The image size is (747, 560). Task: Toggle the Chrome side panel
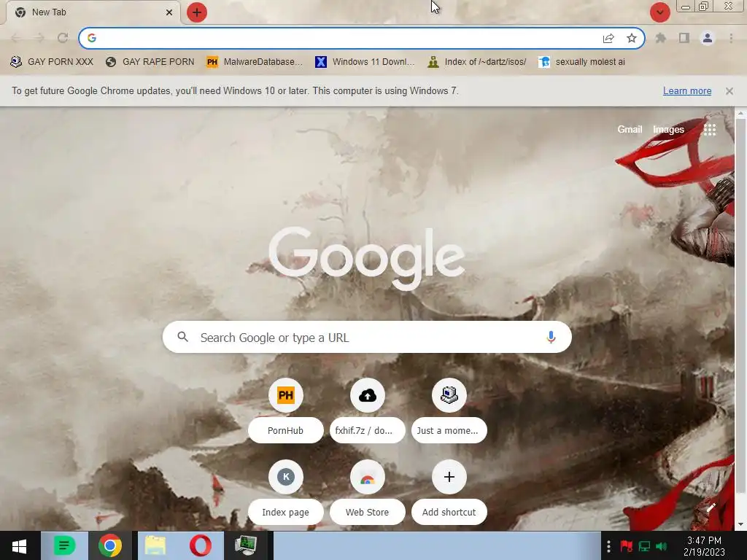point(684,38)
